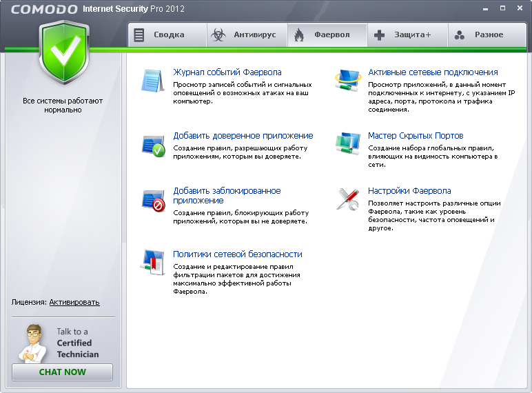The height and width of the screenshot is (393, 532).
Task: Switch to the Сводка tab
Action: (x=167, y=35)
